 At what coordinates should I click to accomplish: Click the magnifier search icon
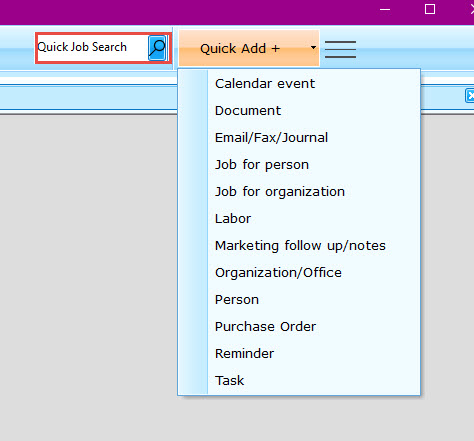pyautogui.click(x=157, y=48)
